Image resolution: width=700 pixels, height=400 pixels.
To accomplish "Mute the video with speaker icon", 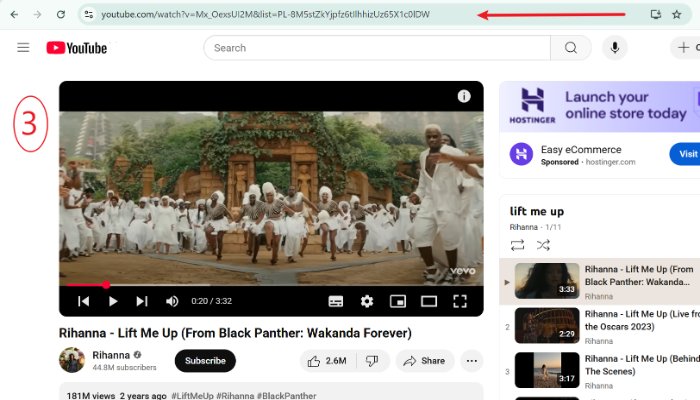I will point(172,301).
